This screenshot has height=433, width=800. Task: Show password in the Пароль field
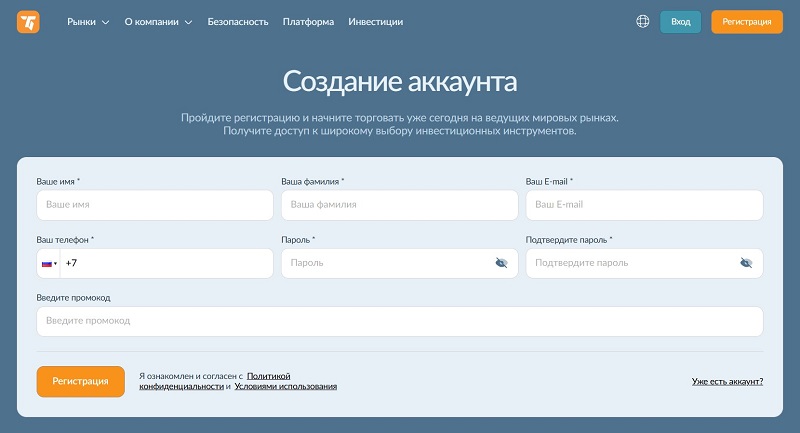pos(501,263)
